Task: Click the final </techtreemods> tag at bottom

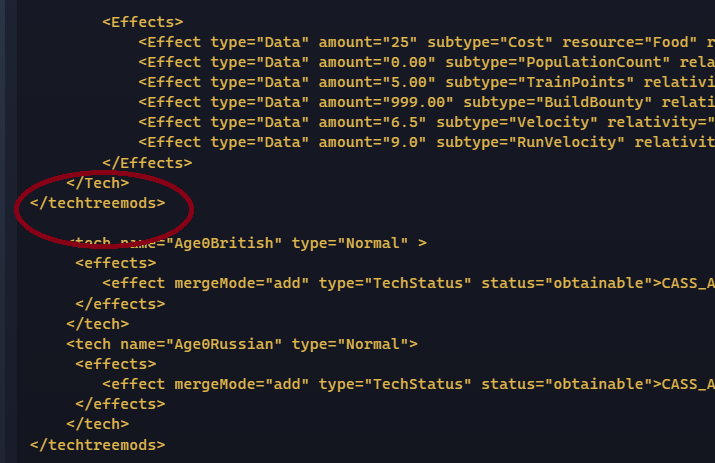Action: pos(97,444)
